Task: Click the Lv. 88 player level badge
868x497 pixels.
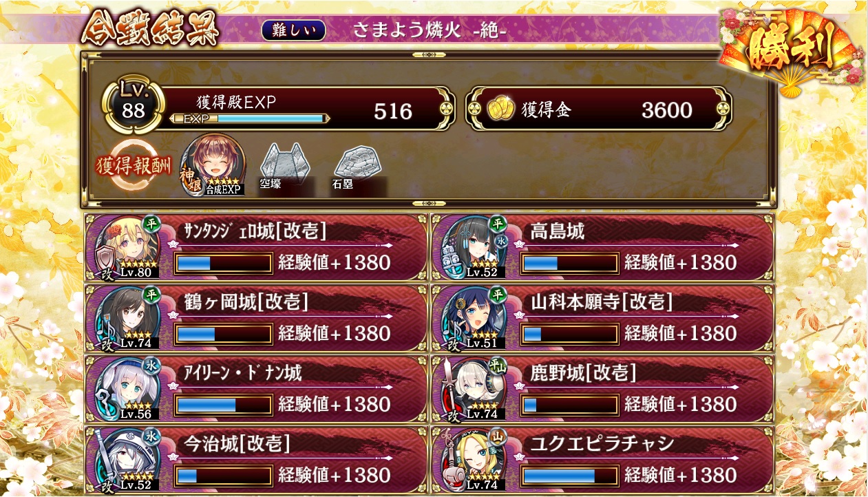Action: pyautogui.click(x=133, y=104)
